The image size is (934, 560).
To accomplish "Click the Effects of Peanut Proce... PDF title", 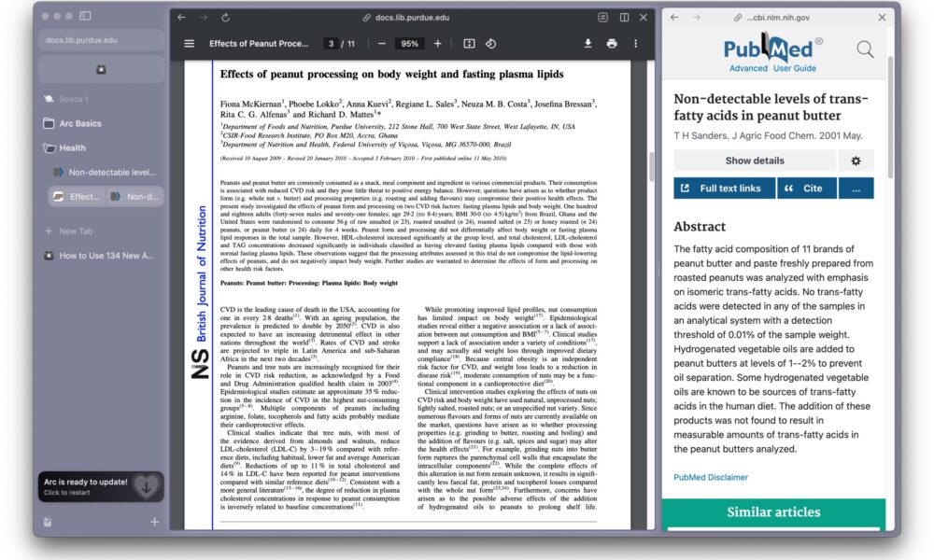I will (259, 44).
